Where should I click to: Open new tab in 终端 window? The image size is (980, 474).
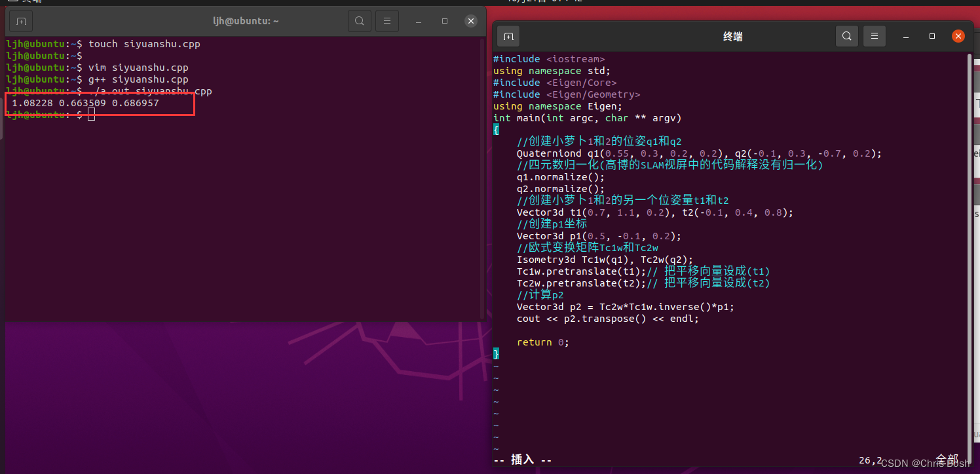pyautogui.click(x=509, y=37)
